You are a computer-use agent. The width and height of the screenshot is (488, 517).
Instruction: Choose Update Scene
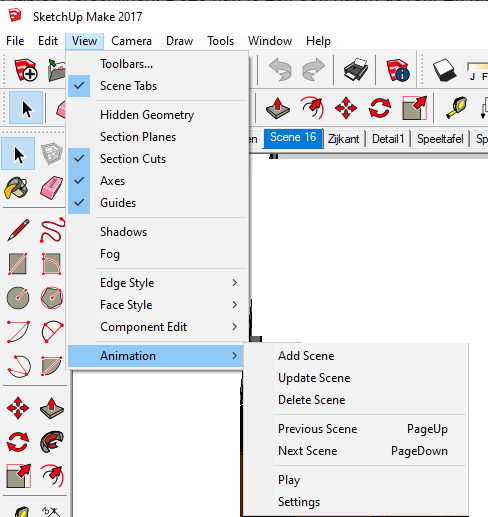(x=356, y=378)
